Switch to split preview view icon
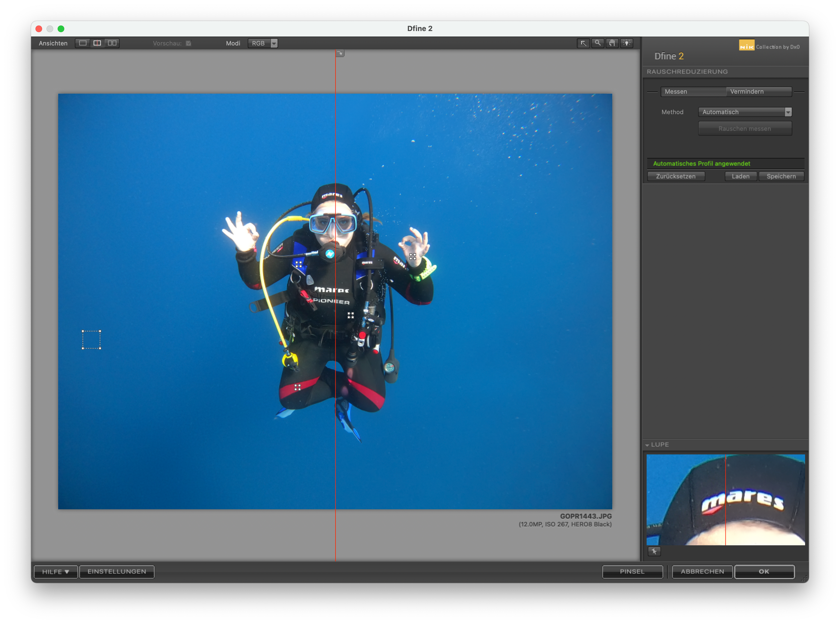 point(97,43)
